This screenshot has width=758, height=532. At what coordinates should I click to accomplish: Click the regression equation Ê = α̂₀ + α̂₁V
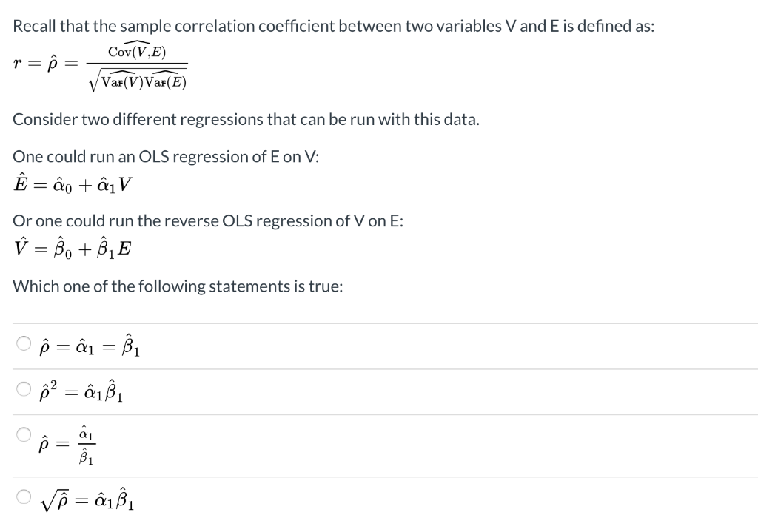coord(73,183)
